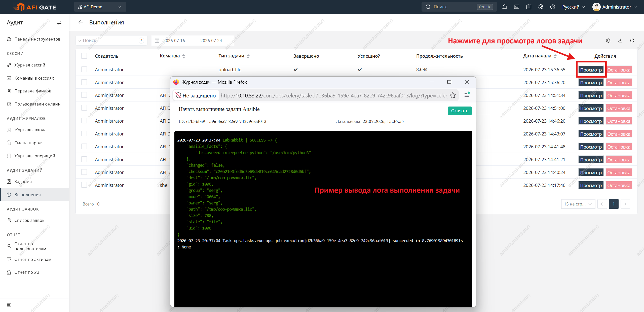Open Журналы операций in the sidebar
644x312 pixels.
click(34, 156)
